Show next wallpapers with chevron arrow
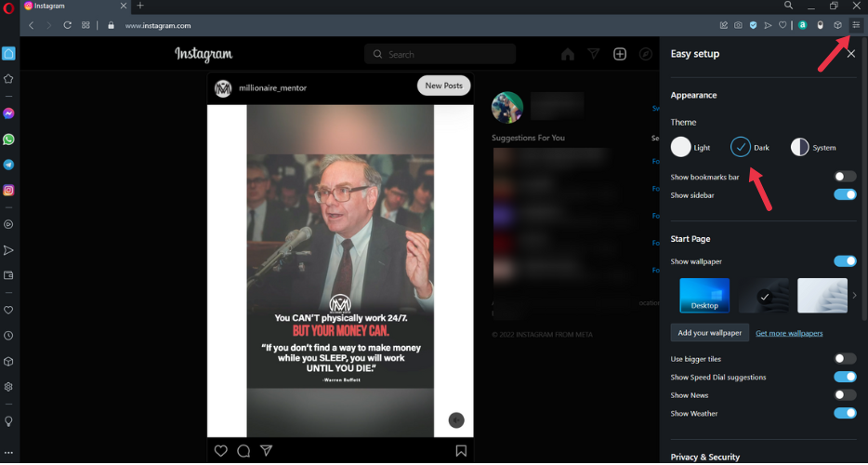 point(854,296)
